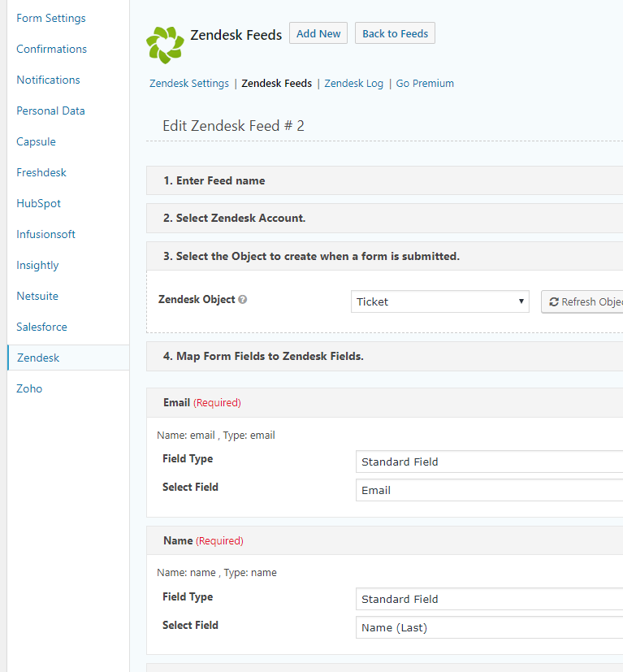Open the Zendesk Object Ticket dropdown
The width and height of the screenshot is (623, 672).
[440, 301]
